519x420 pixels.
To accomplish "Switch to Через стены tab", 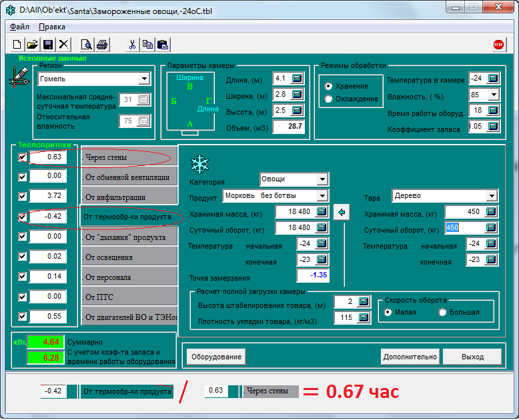I will (x=129, y=156).
